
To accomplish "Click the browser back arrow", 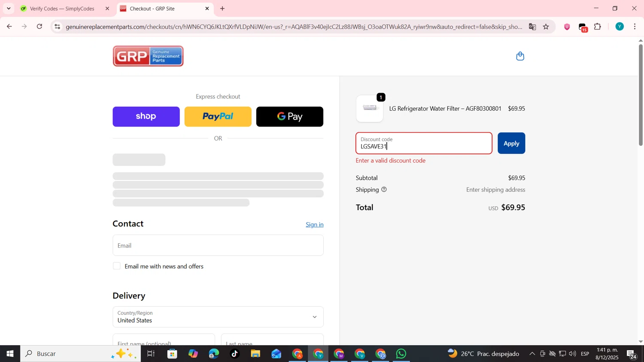I will (x=9, y=27).
